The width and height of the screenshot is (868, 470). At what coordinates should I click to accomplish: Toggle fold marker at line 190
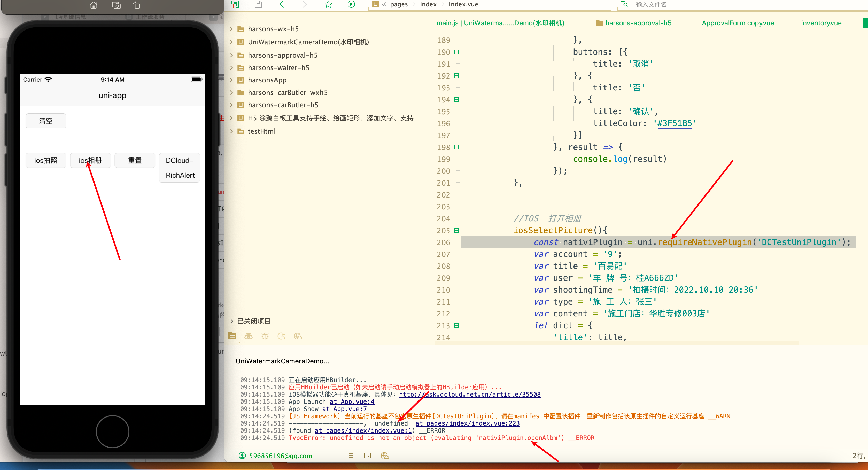pyautogui.click(x=456, y=52)
